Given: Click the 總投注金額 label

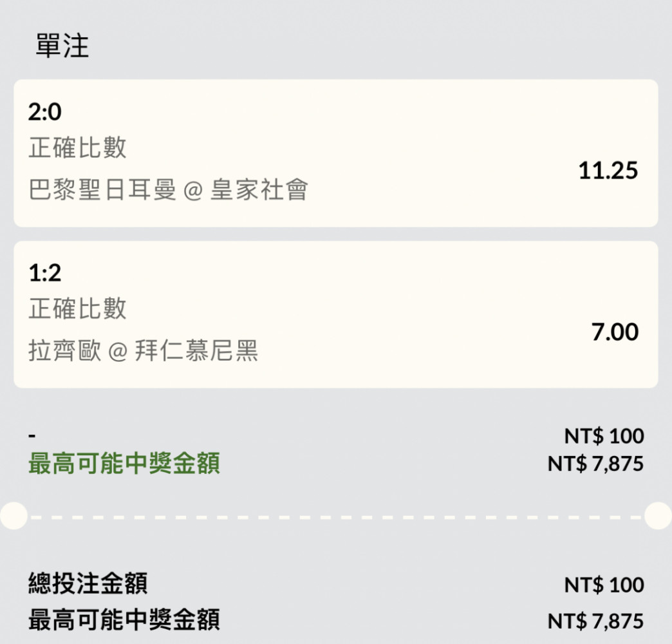Looking at the screenshot, I should [x=88, y=583].
